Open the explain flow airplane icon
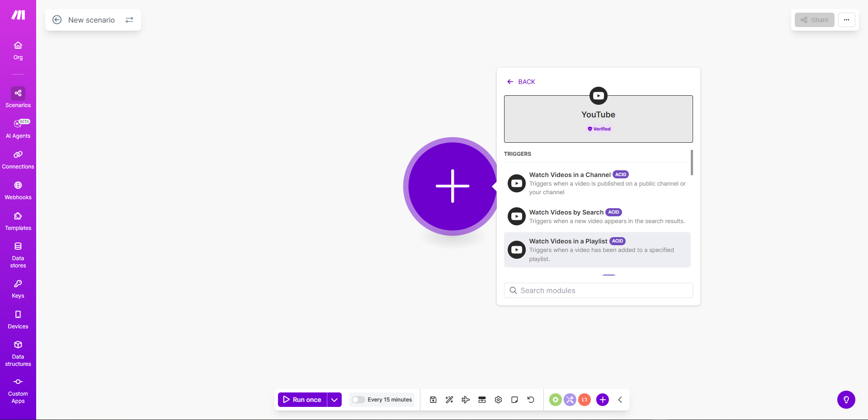 pyautogui.click(x=466, y=400)
